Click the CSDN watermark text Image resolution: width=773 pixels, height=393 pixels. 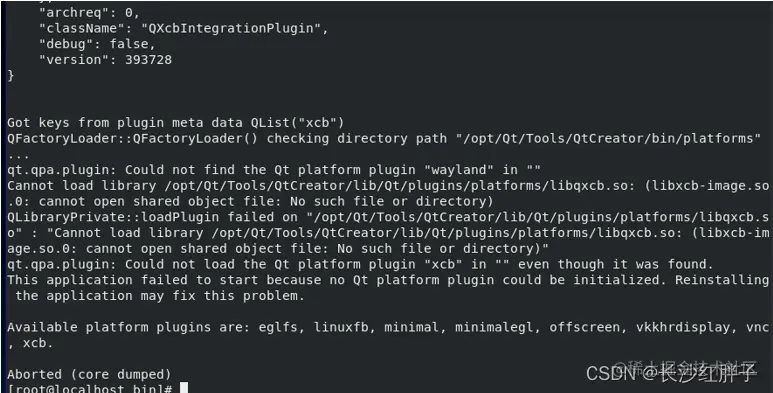tap(671, 373)
